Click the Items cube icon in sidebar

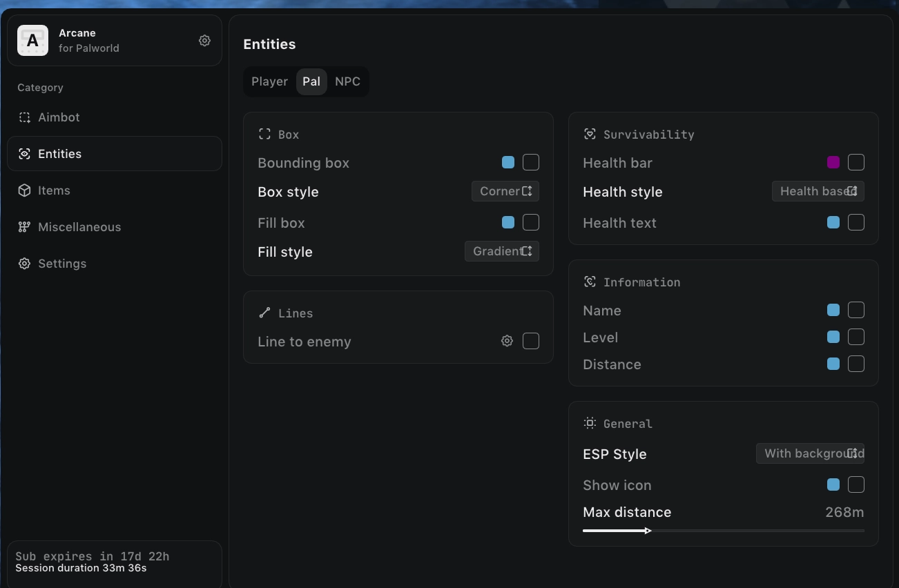tap(24, 190)
